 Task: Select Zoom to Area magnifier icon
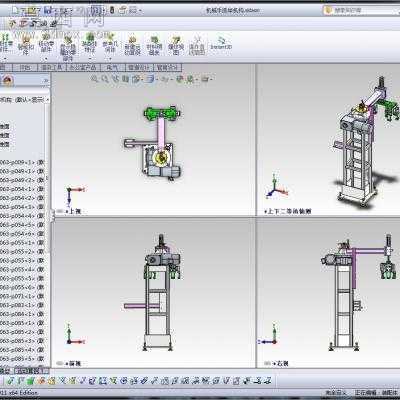pos(105,79)
